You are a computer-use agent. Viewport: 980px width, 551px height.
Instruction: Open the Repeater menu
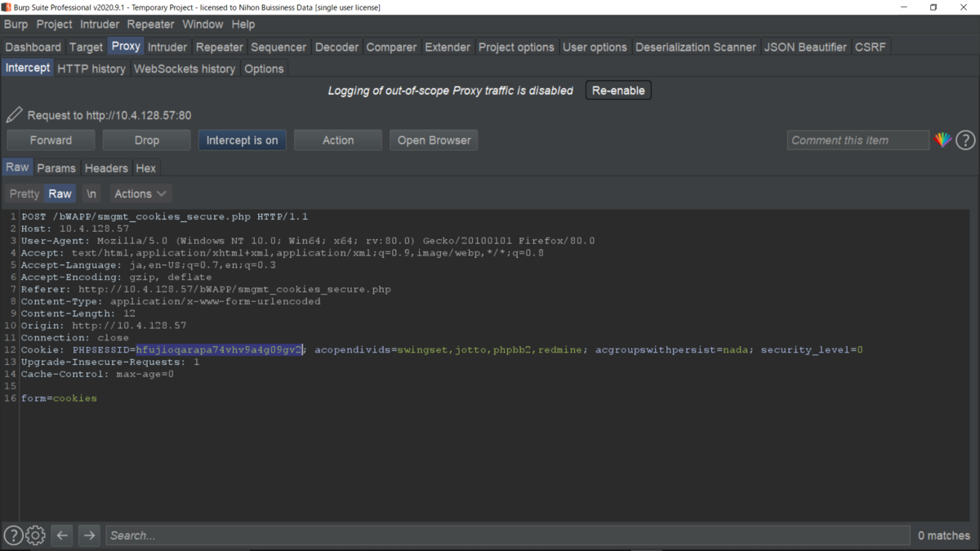pyautogui.click(x=150, y=24)
